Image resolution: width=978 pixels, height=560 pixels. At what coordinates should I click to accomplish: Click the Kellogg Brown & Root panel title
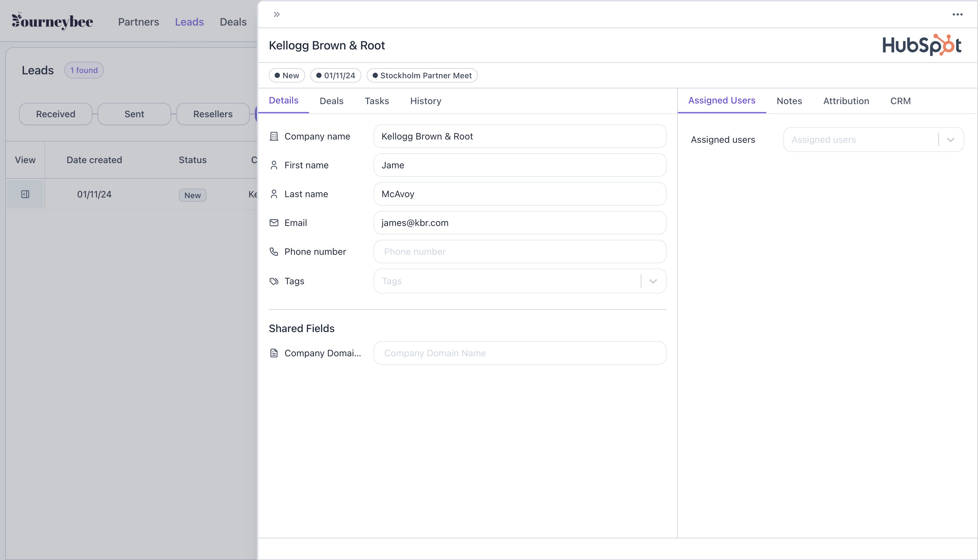[327, 46]
